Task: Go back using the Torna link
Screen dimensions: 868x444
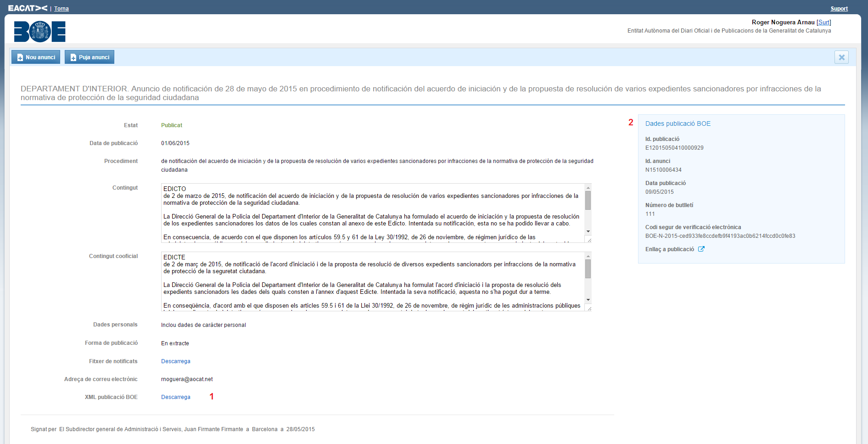Action: pyautogui.click(x=62, y=9)
